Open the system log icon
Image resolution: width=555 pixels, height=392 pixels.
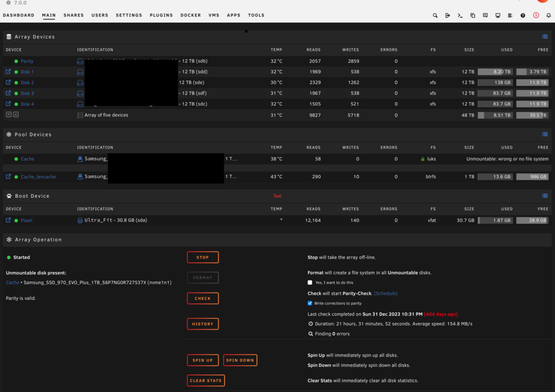coord(510,15)
